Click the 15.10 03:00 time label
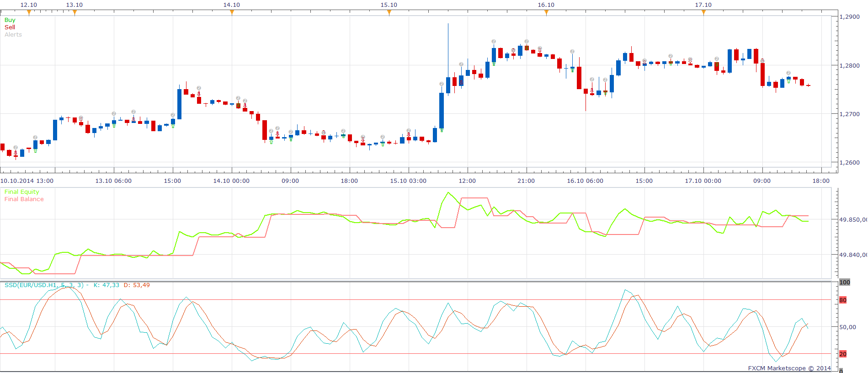 pos(408,181)
